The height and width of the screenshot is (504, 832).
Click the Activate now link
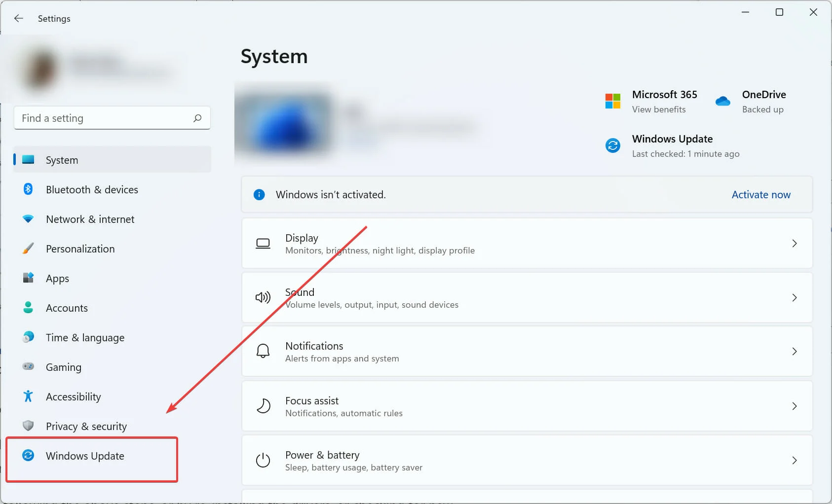click(761, 195)
